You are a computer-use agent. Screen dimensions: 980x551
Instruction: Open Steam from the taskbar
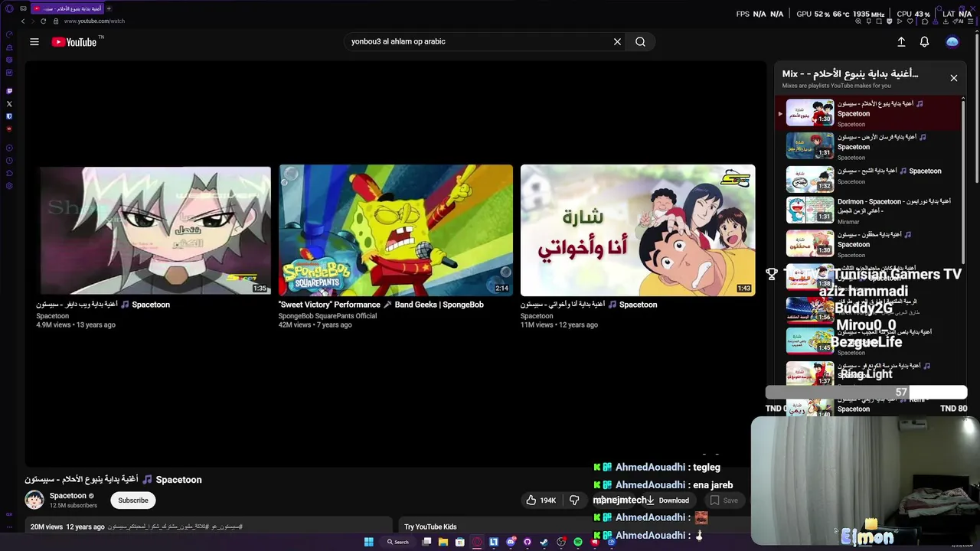click(544, 542)
